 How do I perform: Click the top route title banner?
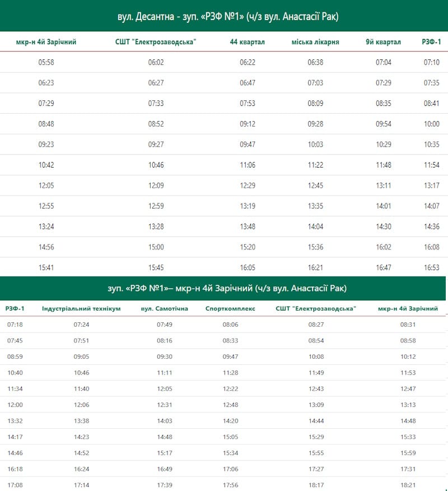224,17
